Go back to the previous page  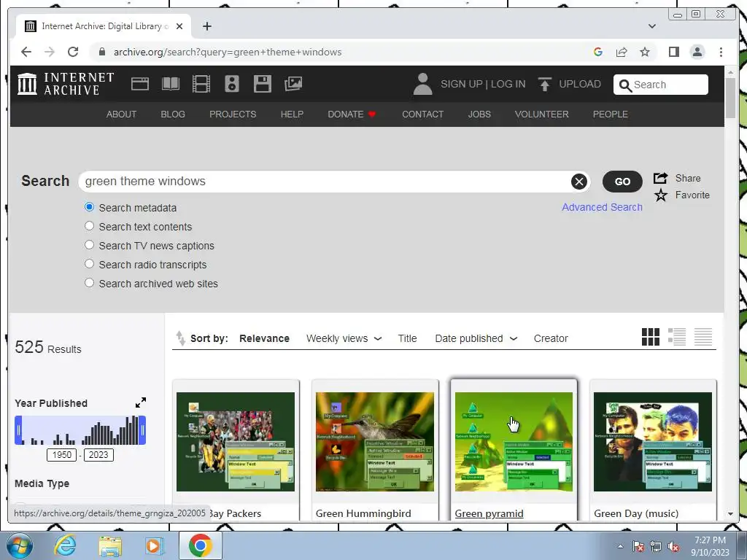[x=26, y=52]
